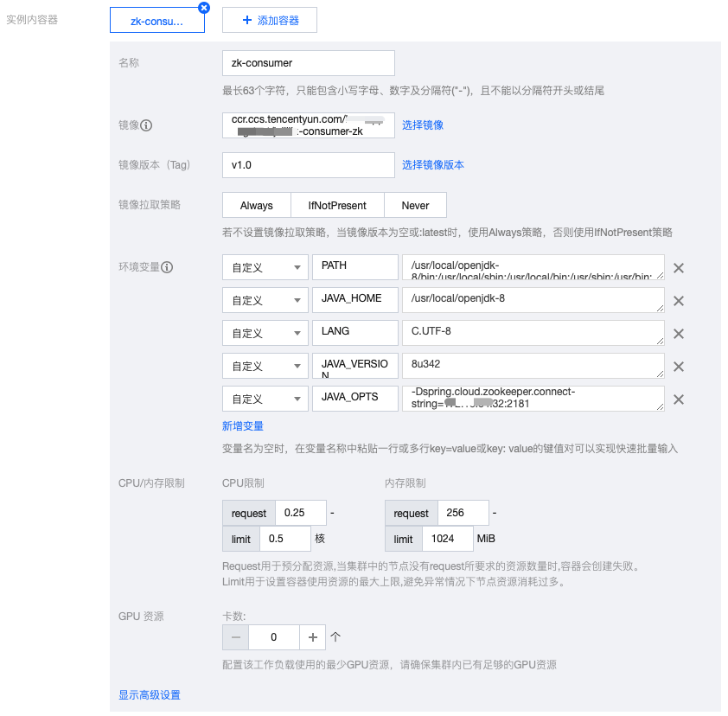Delete the JAVA_VERSION environment variable row
728x716 pixels.
coord(679,367)
